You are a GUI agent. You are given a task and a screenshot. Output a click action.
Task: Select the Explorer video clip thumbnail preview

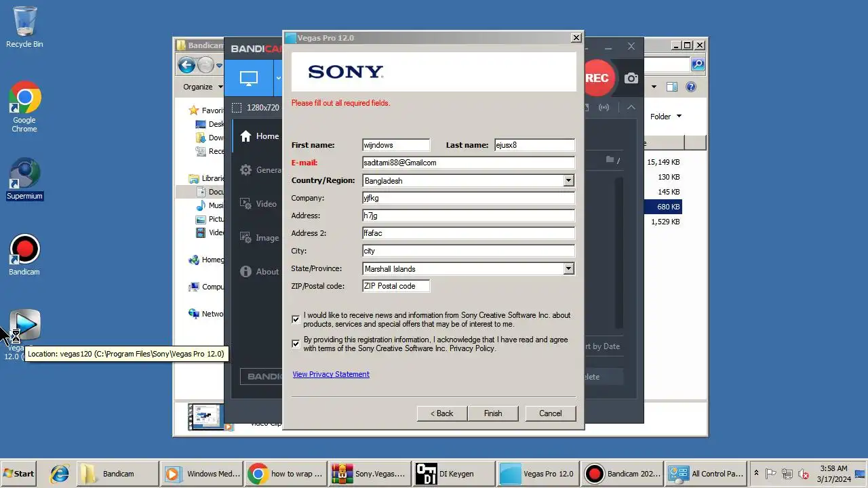[206, 416]
